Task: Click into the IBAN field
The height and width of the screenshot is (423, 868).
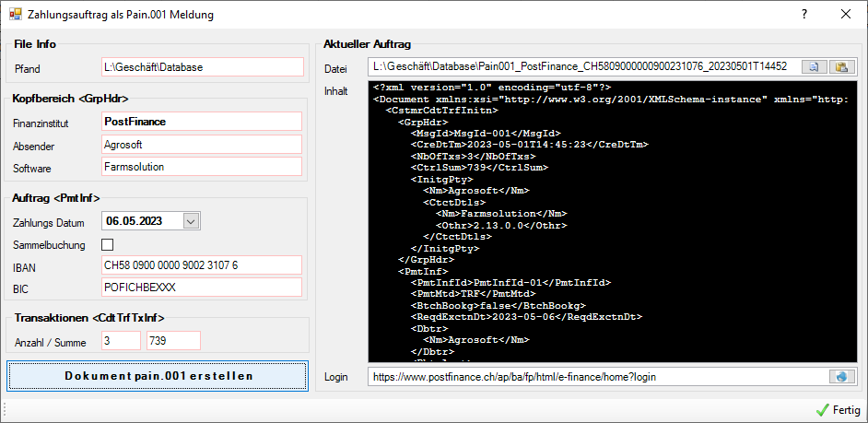Action: (202, 265)
